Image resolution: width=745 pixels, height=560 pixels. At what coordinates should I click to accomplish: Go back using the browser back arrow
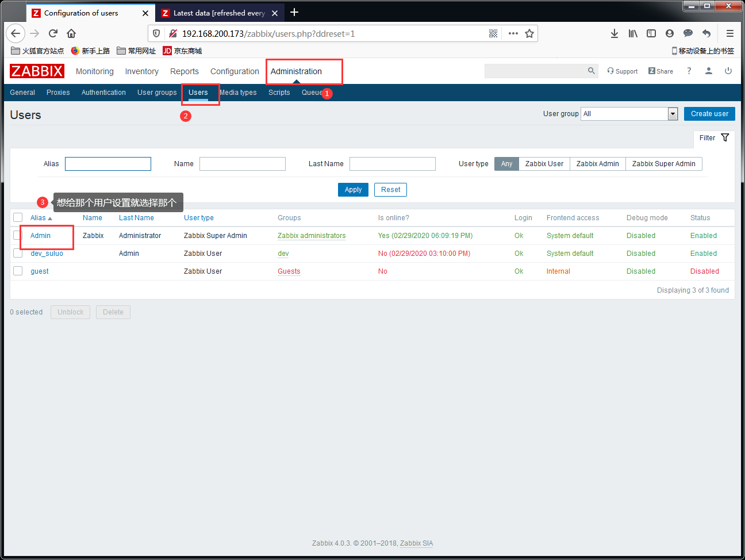click(x=16, y=33)
